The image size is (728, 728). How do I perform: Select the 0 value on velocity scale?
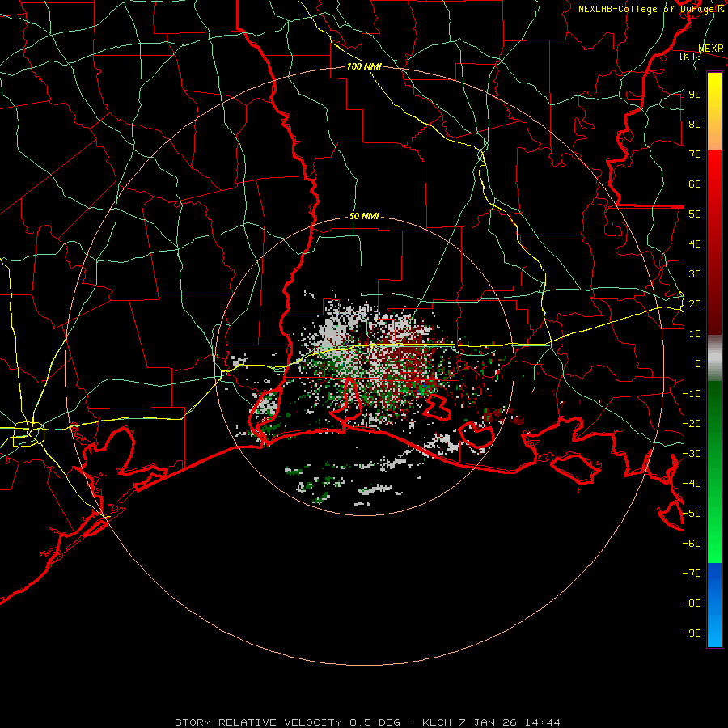click(698, 363)
